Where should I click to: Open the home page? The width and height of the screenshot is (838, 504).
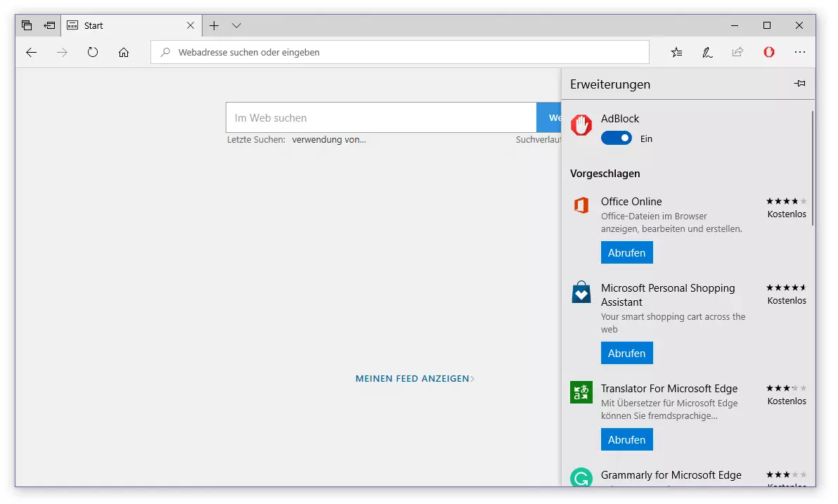click(x=124, y=52)
